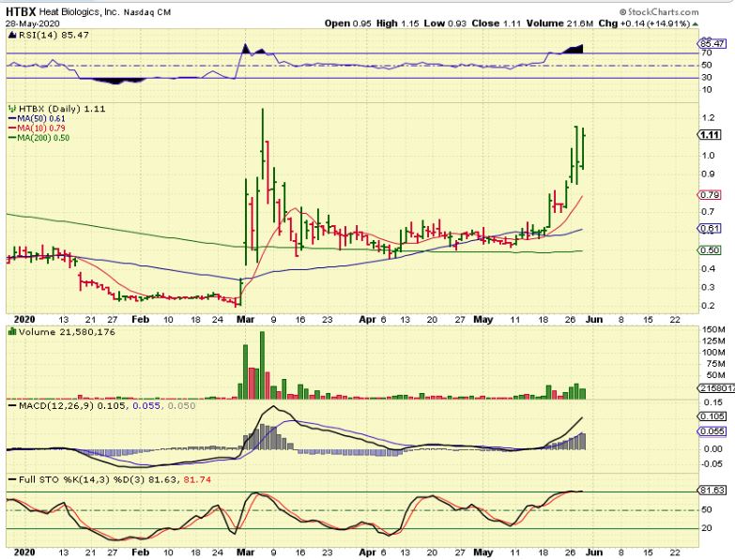Click the 150M volume axis label
Image resolution: width=735 pixels, height=560 pixels.
[714, 329]
